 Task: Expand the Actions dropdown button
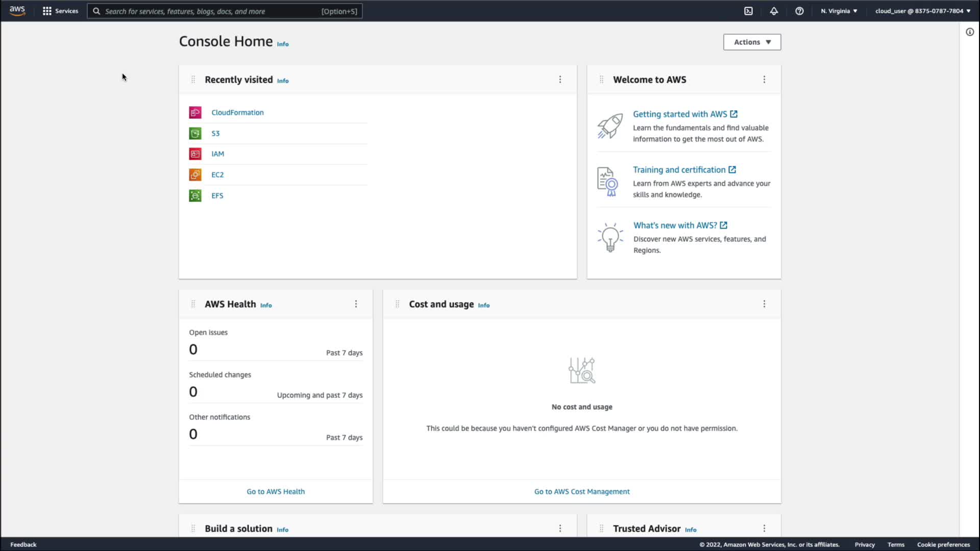(752, 42)
